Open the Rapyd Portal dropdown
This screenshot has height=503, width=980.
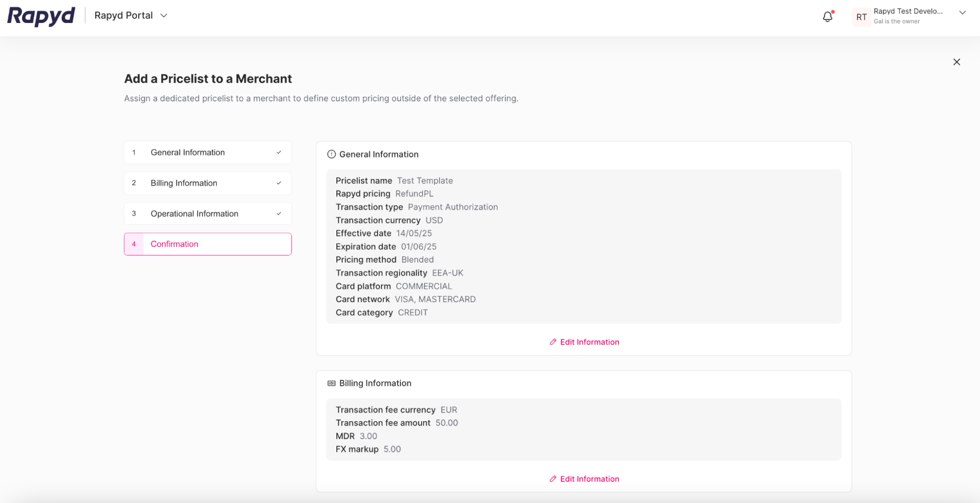131,16
